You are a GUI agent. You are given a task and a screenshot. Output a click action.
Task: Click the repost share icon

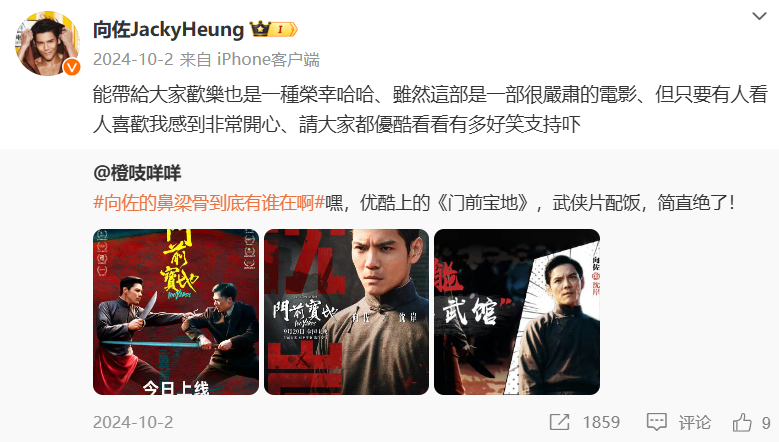coord(559,422)
